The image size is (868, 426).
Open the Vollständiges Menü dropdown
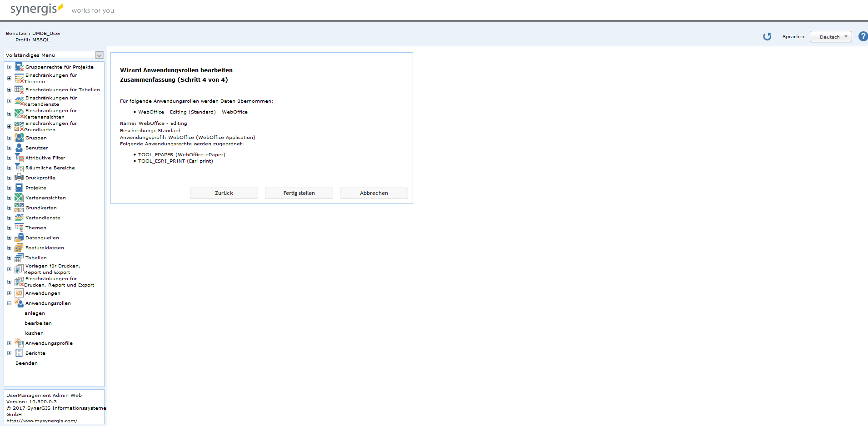[x=99, y=55]
